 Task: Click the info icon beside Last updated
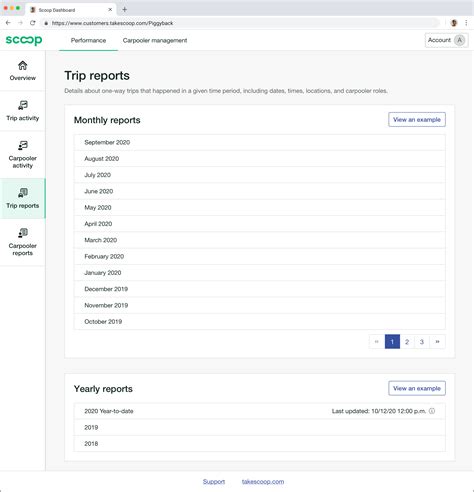click(x=432, y=411)
